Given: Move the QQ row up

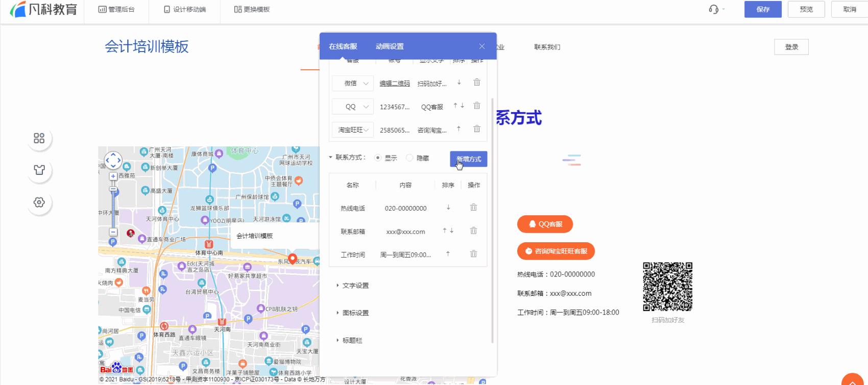Looking at the screenshot, I should [x=455, y=106].
